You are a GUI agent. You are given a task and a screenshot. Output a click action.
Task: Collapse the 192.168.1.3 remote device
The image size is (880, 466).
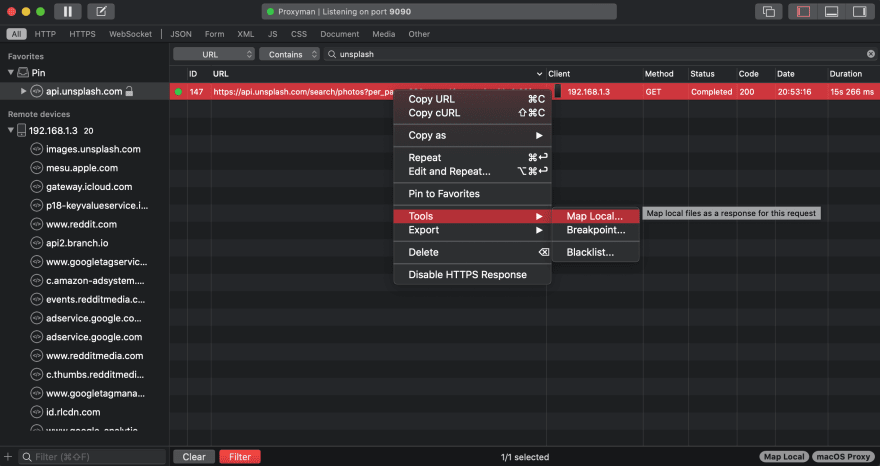tap(11, 130)
